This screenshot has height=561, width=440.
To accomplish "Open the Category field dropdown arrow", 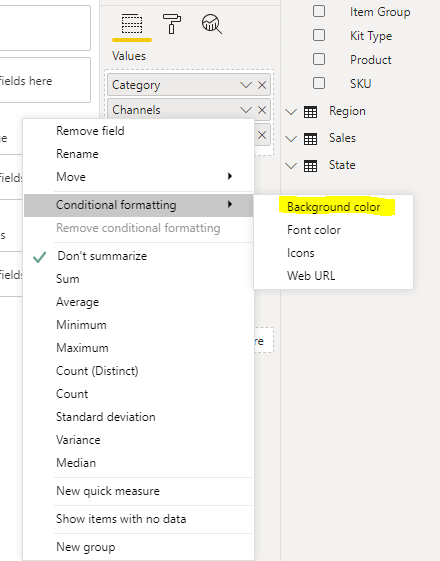I will 246,85.
